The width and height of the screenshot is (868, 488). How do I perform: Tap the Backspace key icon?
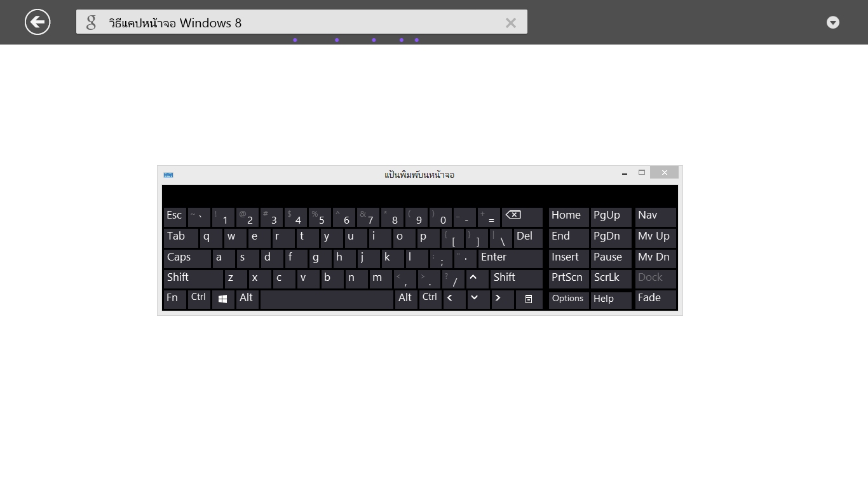[522, 217]
